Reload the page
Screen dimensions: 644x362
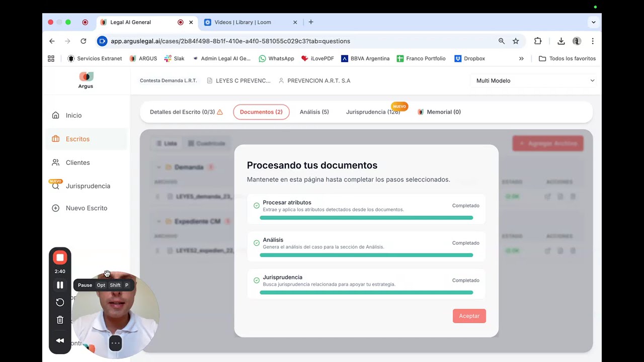84,41
